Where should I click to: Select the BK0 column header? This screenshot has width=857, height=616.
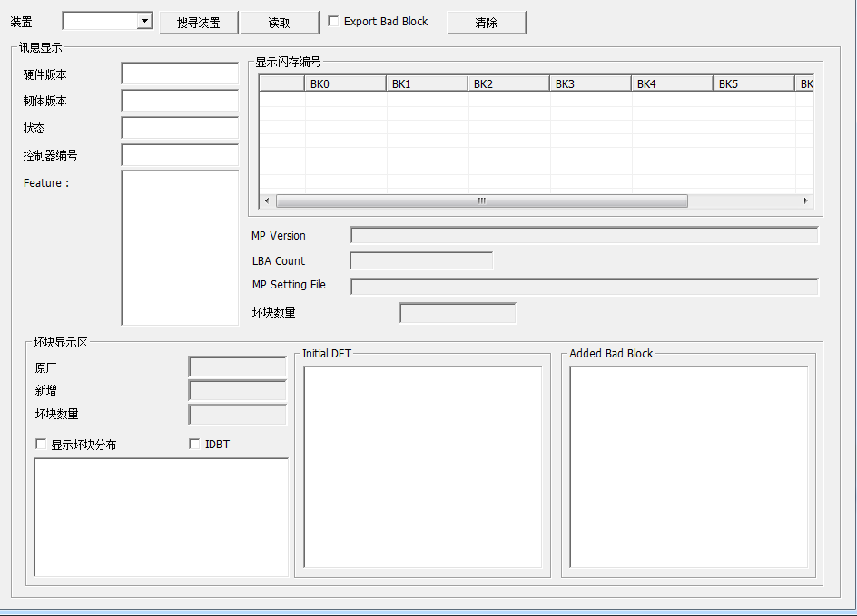(x=345, y=83)
